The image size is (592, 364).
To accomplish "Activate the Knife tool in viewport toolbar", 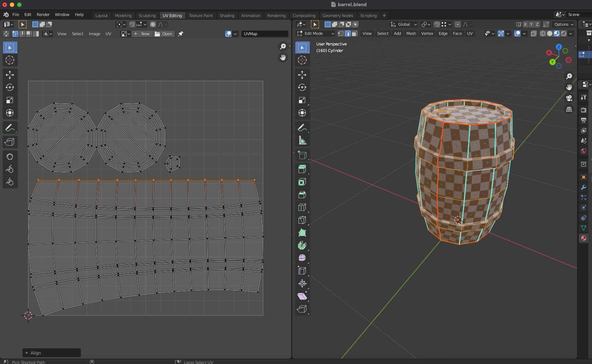I will click(x=302, y=220).
